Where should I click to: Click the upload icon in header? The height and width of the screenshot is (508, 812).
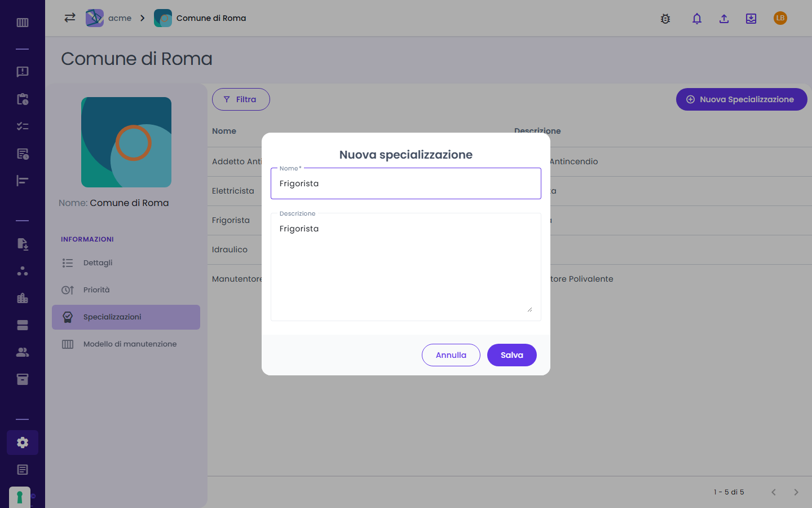(724, 19)
